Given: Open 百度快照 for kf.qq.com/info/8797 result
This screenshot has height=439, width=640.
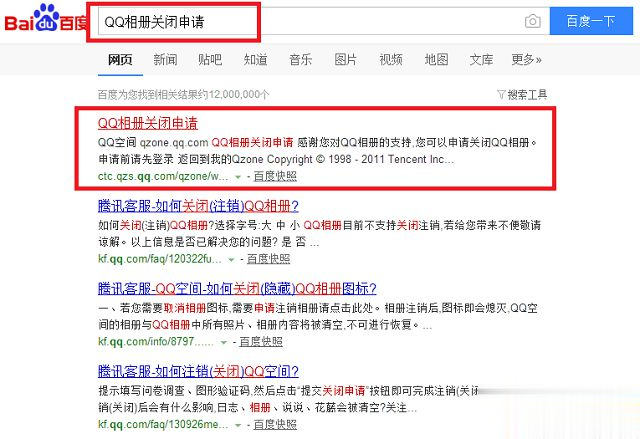Looking at the screenshot, I should pyautogui.click(x=261, y=341).
